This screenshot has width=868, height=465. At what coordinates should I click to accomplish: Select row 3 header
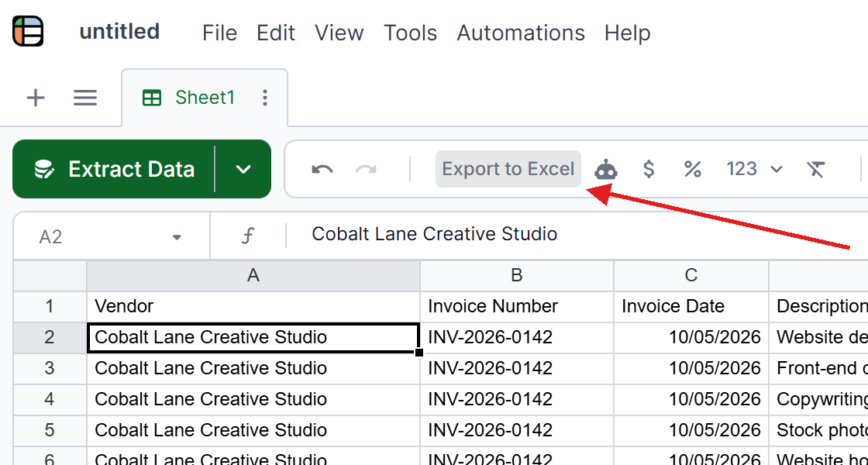click(50, 368)
